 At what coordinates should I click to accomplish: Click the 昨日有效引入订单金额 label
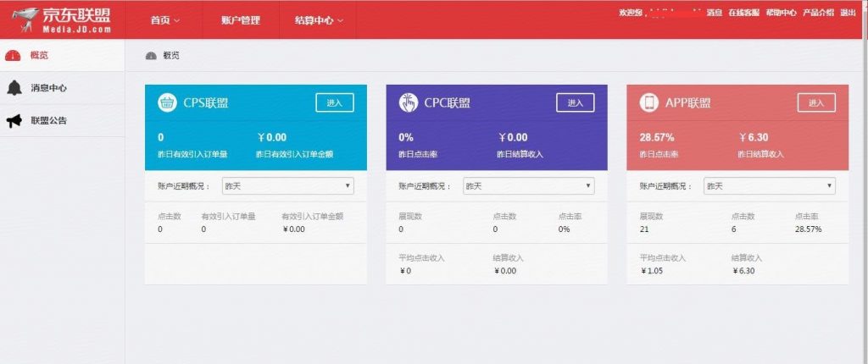click(294, 154)
